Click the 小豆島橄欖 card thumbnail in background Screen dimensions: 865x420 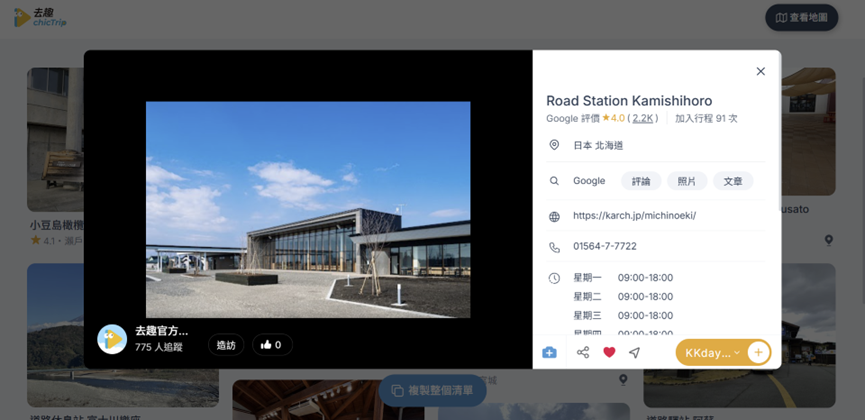click(x=55, y=140)
